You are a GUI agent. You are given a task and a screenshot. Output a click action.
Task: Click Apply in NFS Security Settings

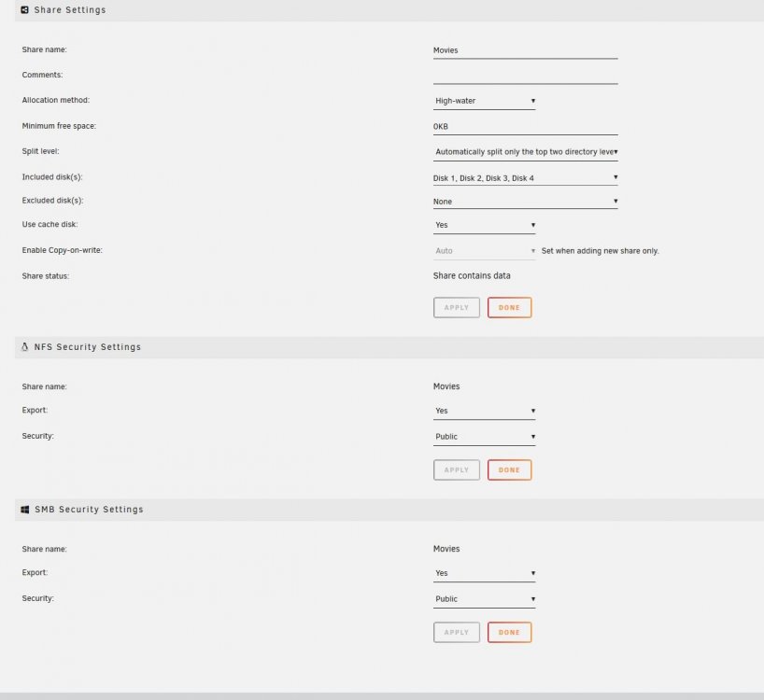457,470
